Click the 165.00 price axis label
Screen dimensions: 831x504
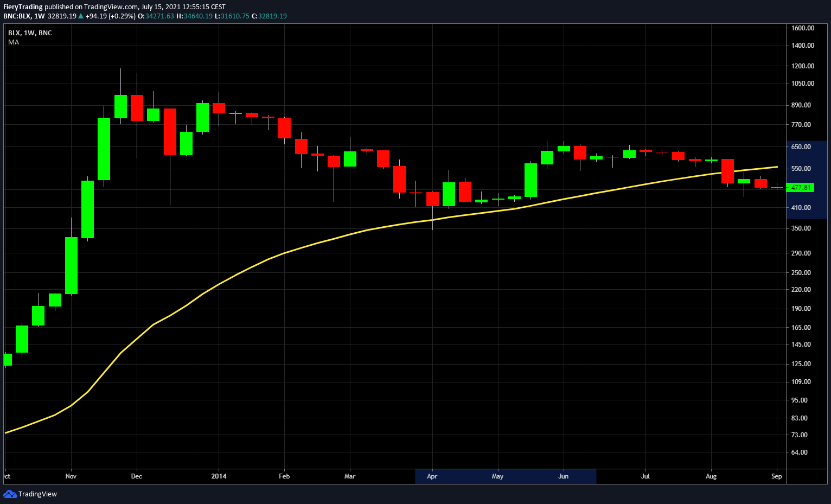coord(801,328)
